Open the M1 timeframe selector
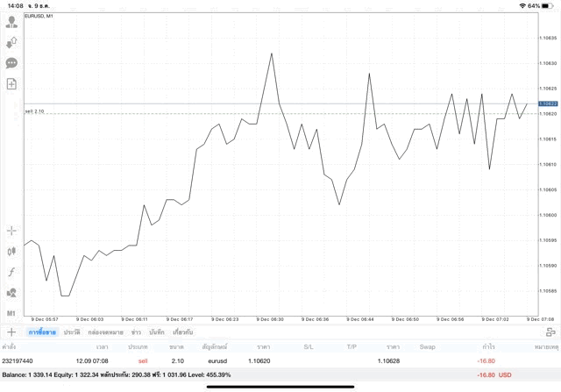This screenshot has height=392, width=561. pyautogui.click(x=11, y=313)
